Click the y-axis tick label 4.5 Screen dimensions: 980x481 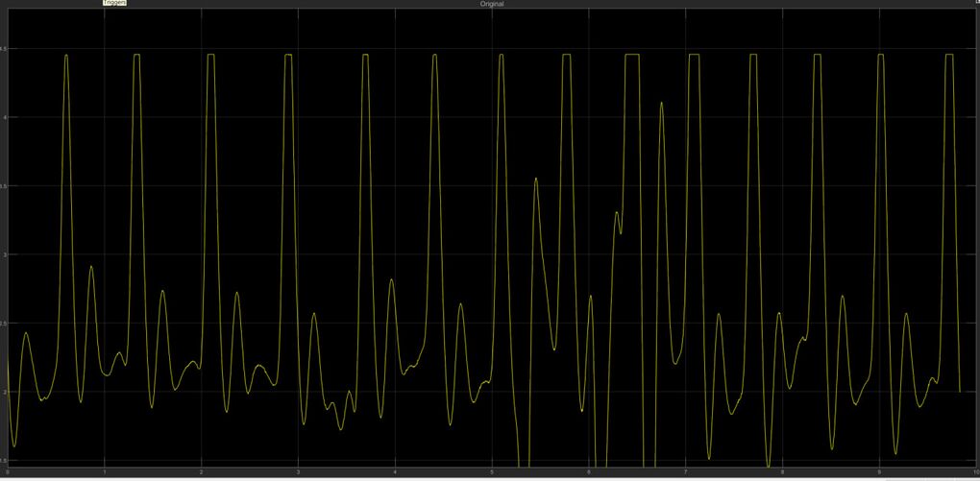pyautogui.click(x=4, y=49)
